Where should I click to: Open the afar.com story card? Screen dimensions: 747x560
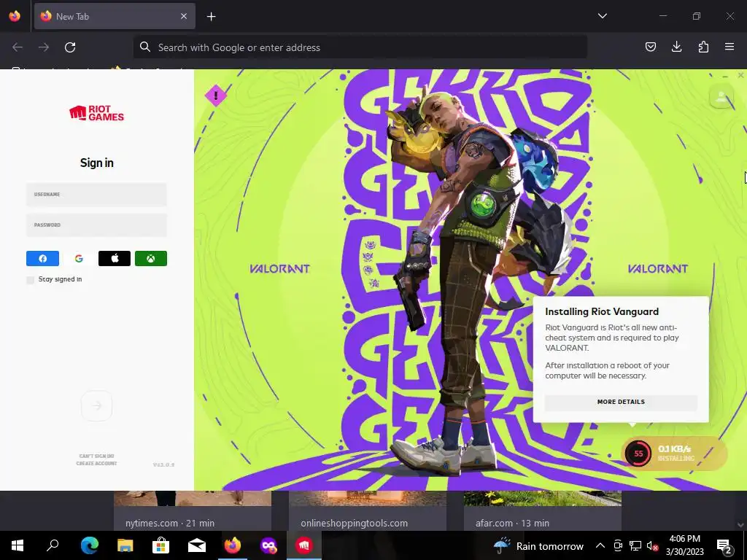543,510
